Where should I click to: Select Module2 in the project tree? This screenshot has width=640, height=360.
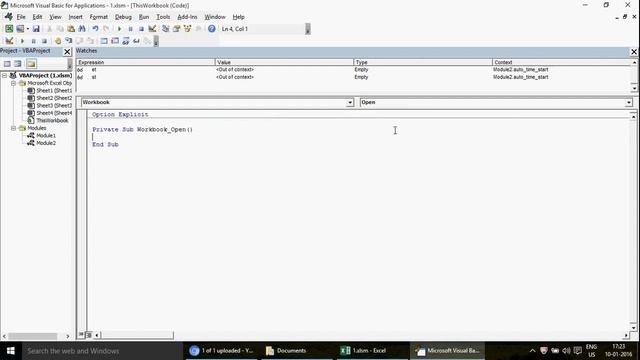[x=41, y=143]
